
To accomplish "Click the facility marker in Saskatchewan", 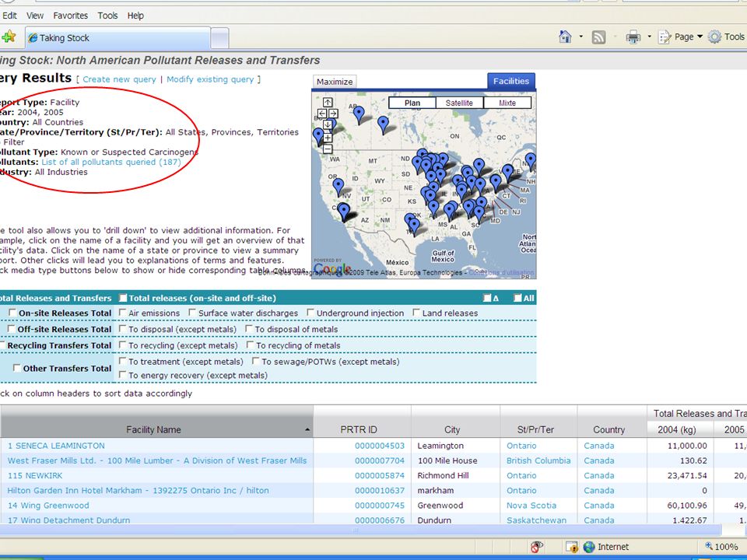I will pyautogui.click(x=383, y=124).
